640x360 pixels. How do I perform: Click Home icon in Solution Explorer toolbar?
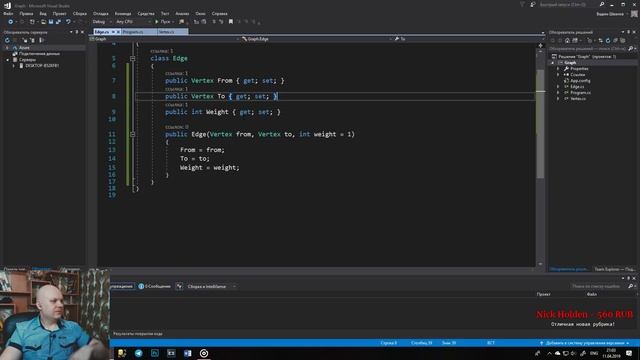coord(567,40)
